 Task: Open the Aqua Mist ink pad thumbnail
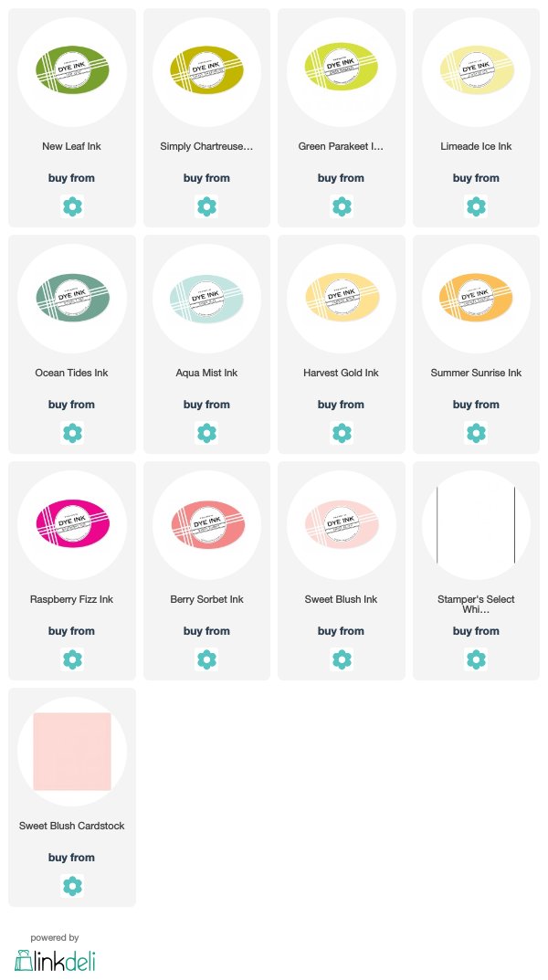[206, 297]
